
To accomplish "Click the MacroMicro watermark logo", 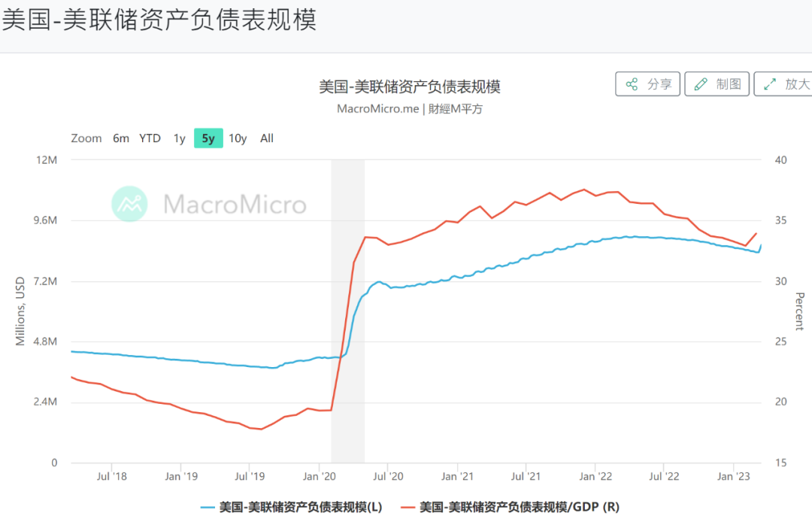I will [130, 203].
